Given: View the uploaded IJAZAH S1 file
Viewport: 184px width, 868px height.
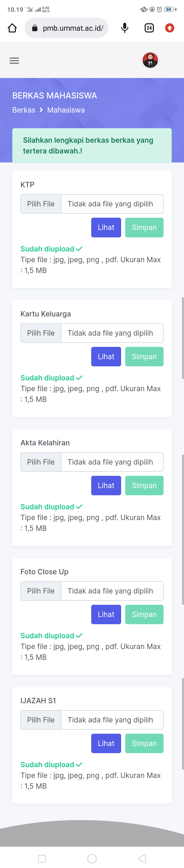Looking at the screenshot, I should (106, 743).
